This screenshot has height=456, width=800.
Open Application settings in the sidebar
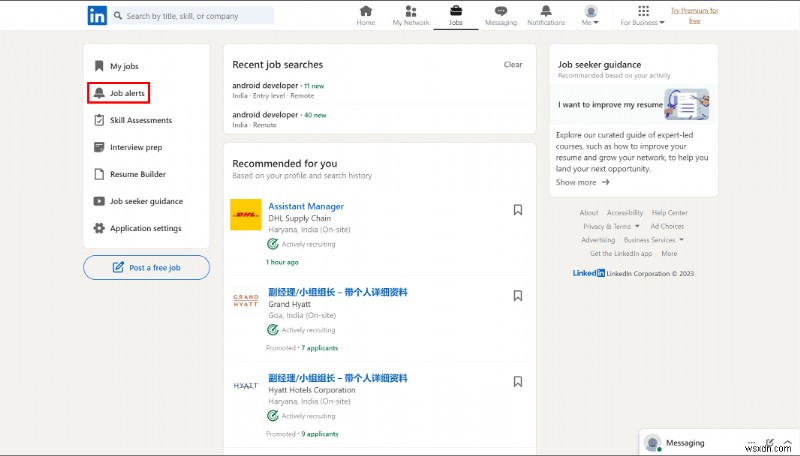click(138, 228)
